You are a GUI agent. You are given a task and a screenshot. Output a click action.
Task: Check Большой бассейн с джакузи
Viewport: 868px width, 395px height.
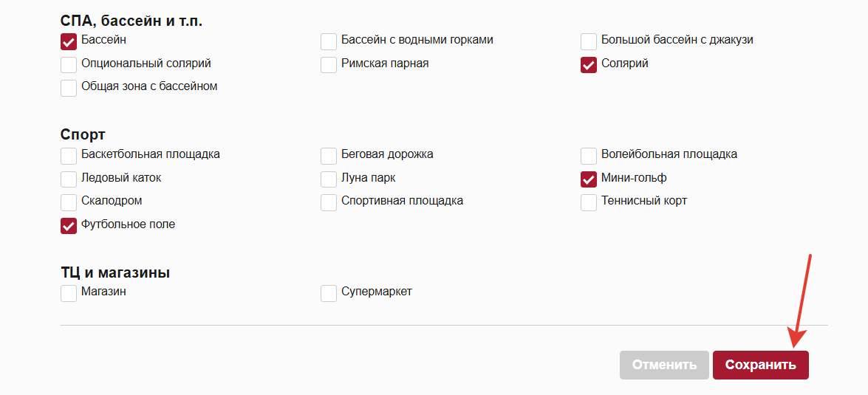pos(589,41)
